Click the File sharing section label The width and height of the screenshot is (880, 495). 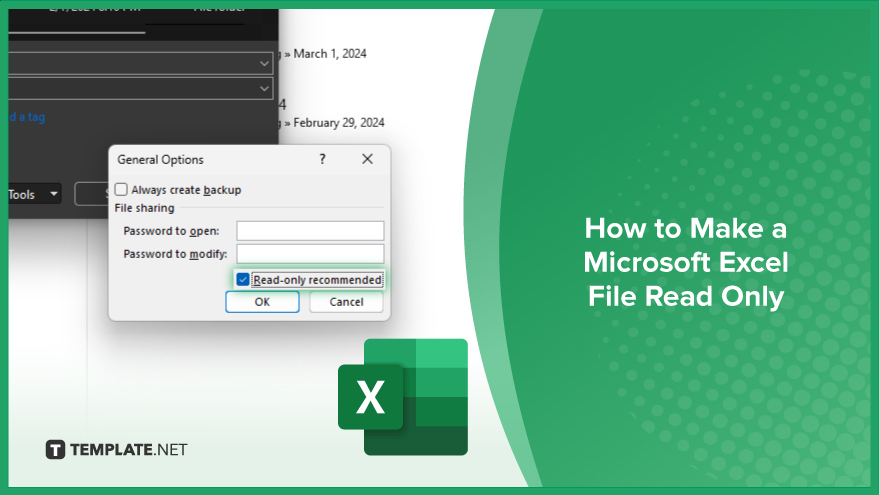point(144,208)
